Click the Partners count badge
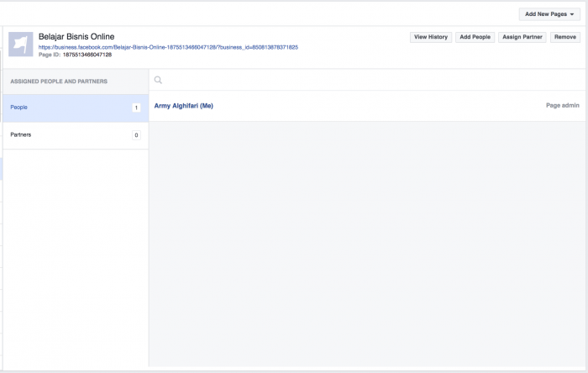 point(135,135)
